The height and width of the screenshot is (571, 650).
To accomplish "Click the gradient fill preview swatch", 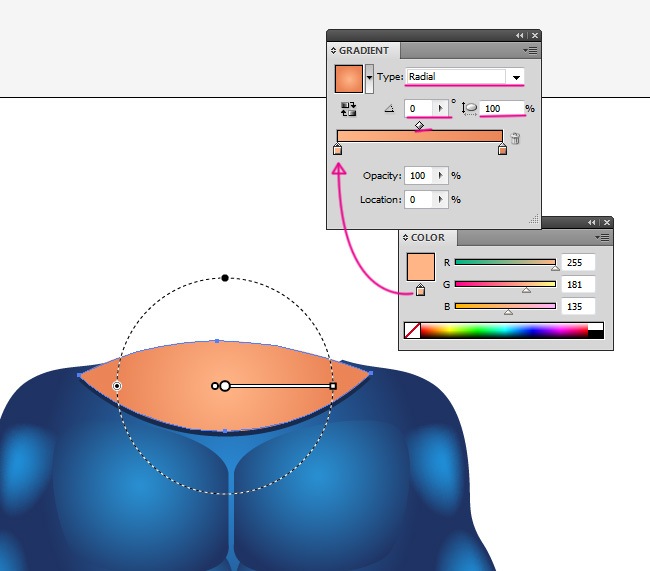I will pos(349,77).
